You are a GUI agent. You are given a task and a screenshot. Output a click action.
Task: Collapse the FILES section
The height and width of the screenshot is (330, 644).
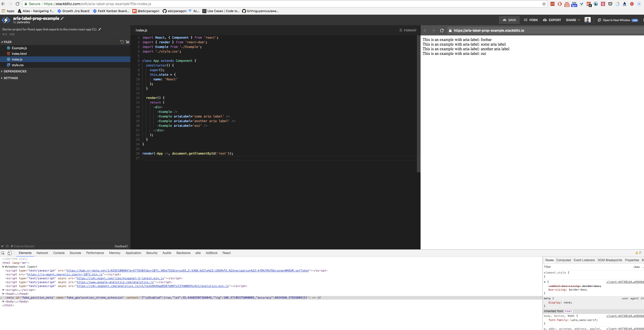7,42
